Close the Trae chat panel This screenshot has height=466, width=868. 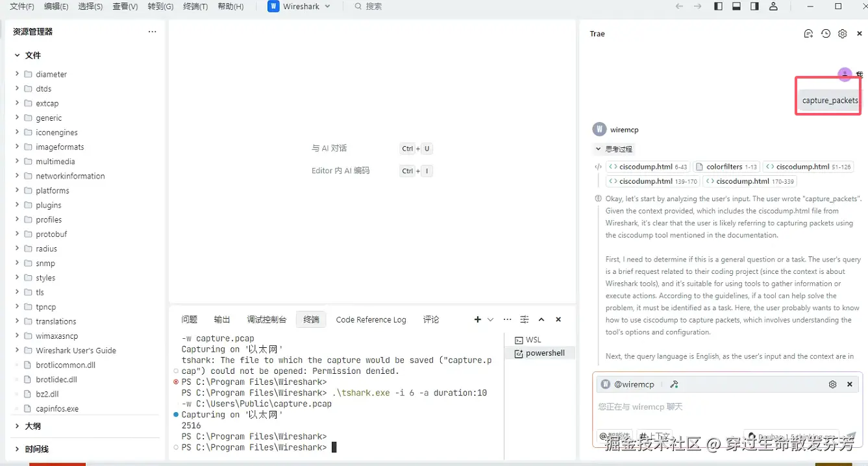tap(860, 34)
